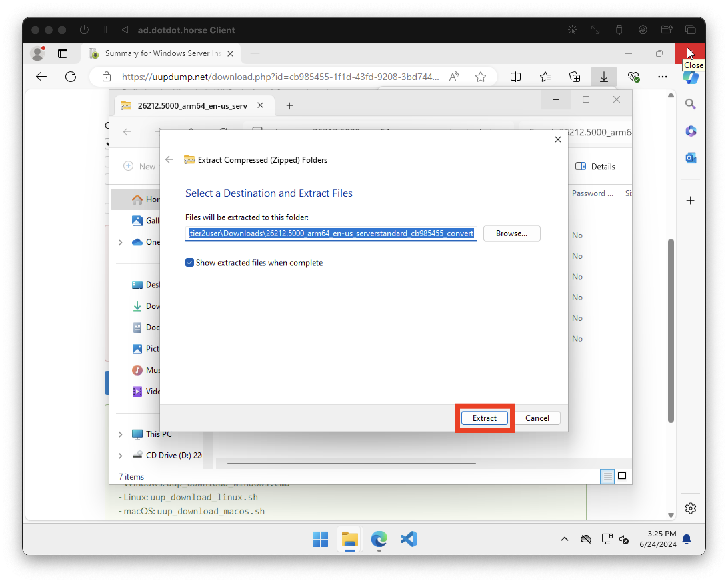Click the Browse... button
The width and height of the screenshot is (728, 583).
pos(511,233)
